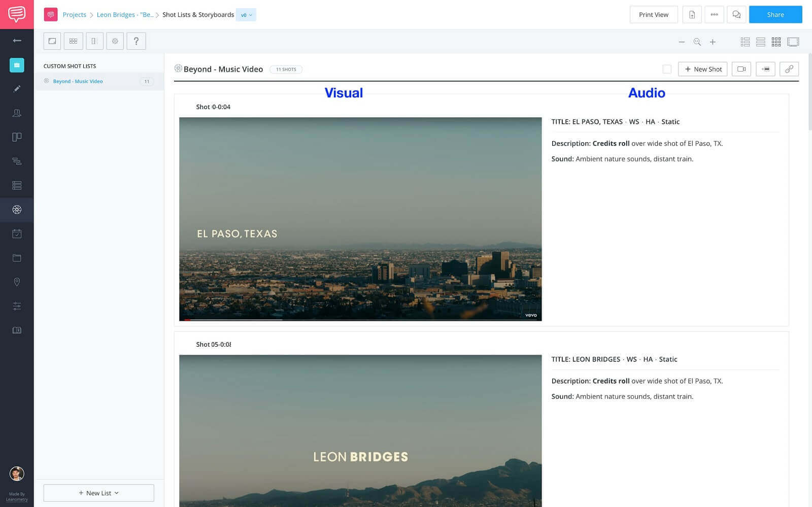Zoom in using the plus control

point(713,42)
